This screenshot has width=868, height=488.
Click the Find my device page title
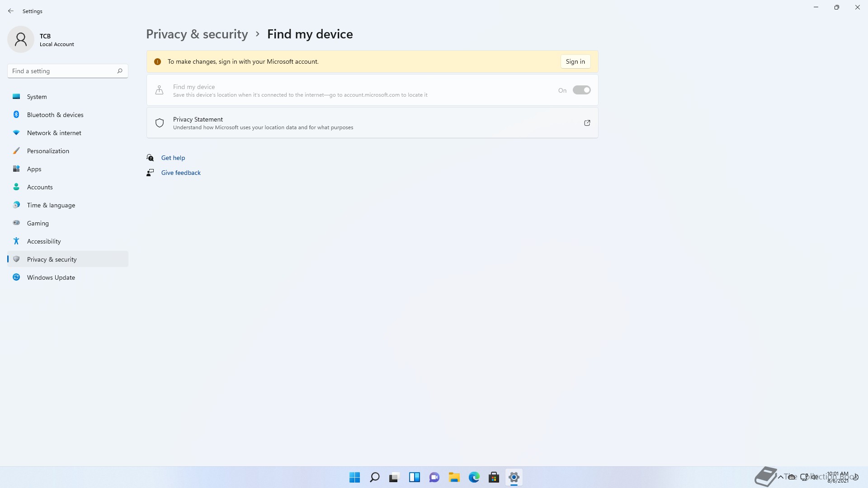tap(310, 34)
